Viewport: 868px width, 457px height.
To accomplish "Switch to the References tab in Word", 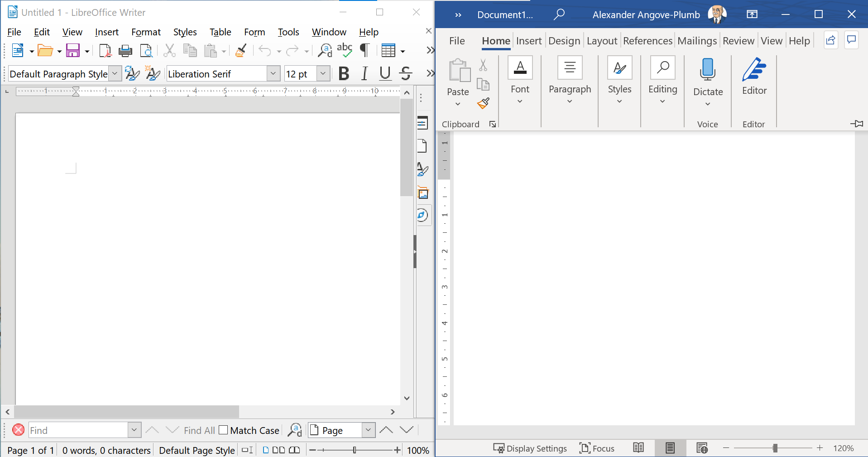I will [x=647, y=41].
